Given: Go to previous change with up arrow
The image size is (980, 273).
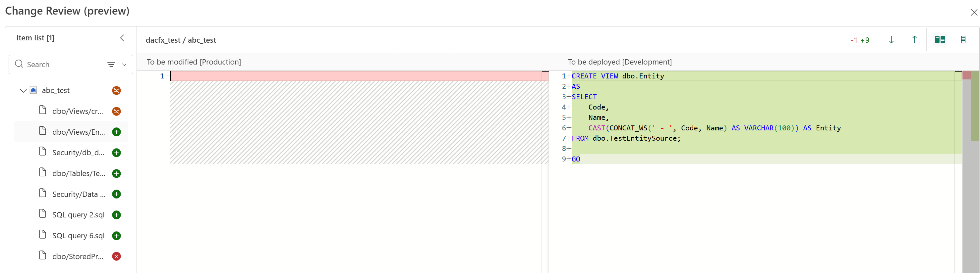Looking at the screenshot, I should (914, 40).
